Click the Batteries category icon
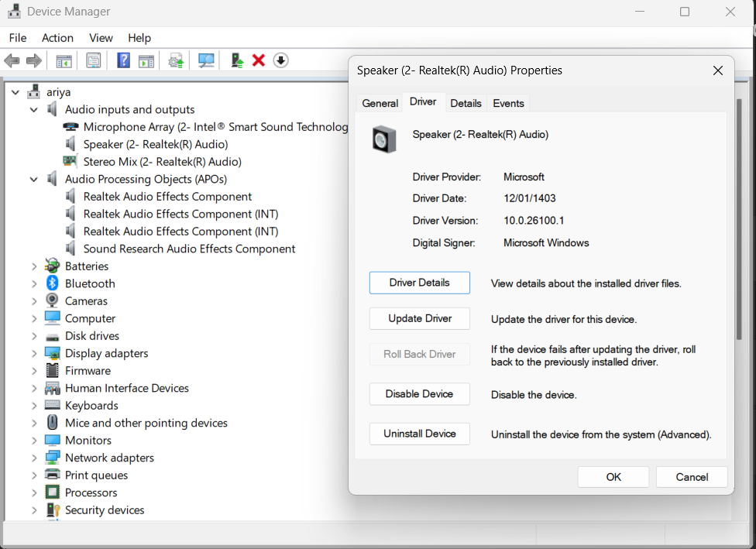 click(x=52, y=266)
